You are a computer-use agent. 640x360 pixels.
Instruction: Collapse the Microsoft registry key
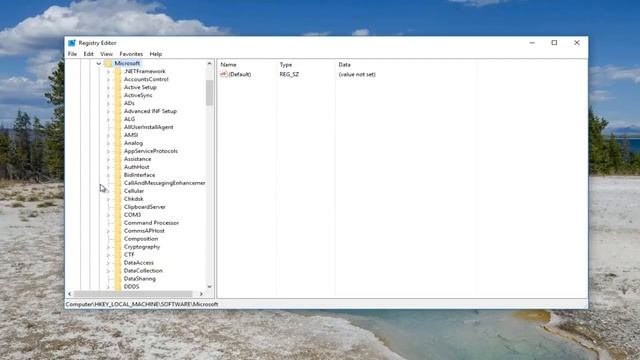point(99,63)
